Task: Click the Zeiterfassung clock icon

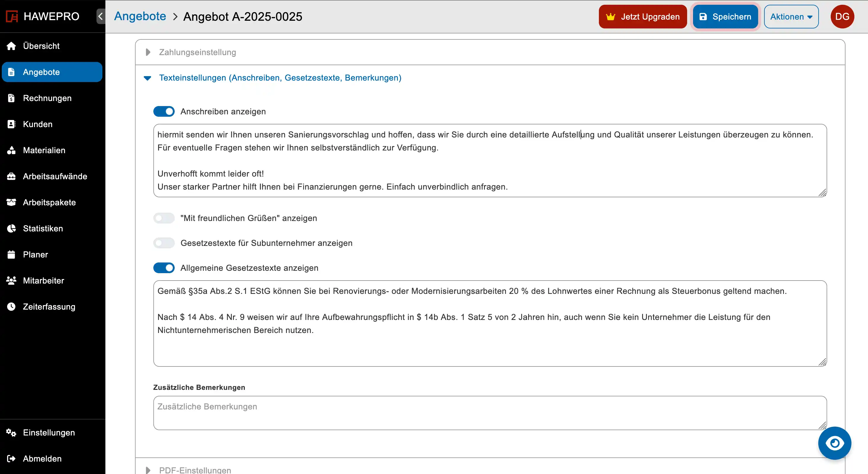Action: (11, 306)
